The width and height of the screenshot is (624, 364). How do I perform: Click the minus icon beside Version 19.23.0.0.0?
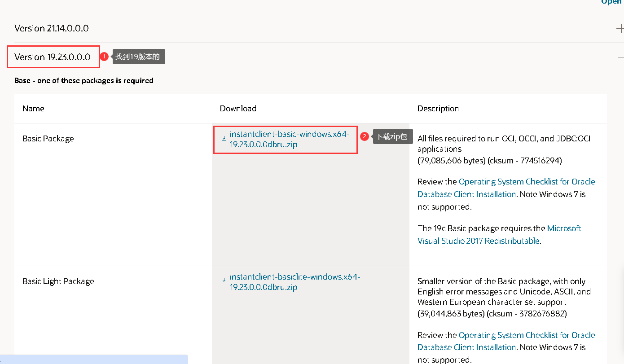620,57
